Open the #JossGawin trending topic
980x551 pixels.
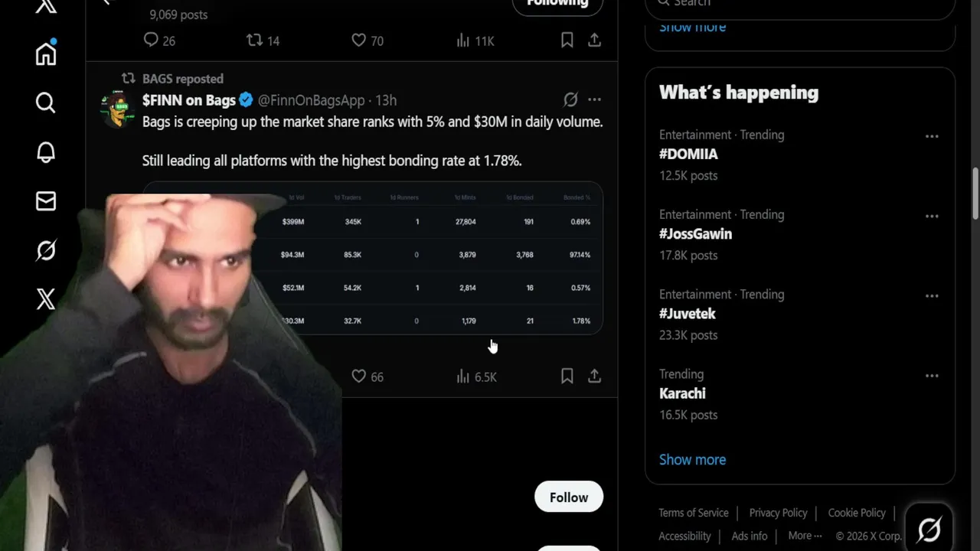click(695, 234)
